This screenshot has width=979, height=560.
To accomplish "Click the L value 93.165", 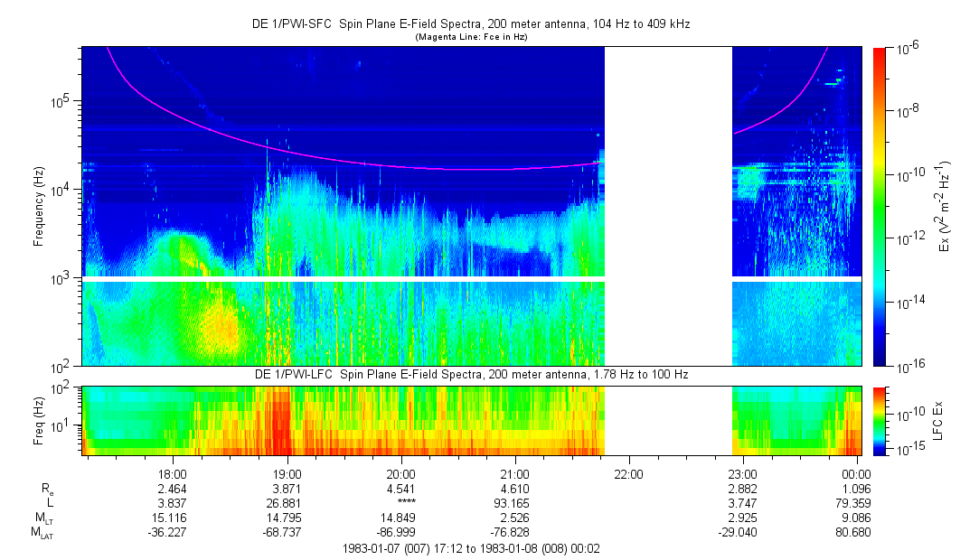I will (514, 502).
